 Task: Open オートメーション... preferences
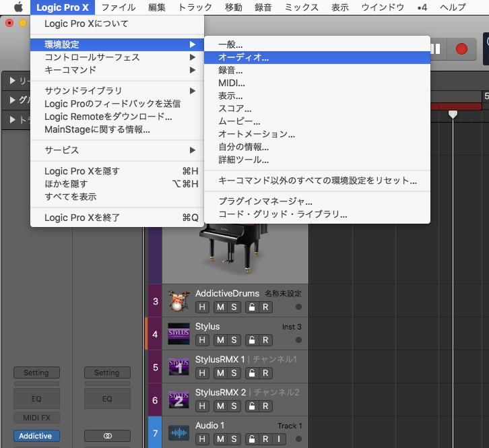click(x=317, y=135)
